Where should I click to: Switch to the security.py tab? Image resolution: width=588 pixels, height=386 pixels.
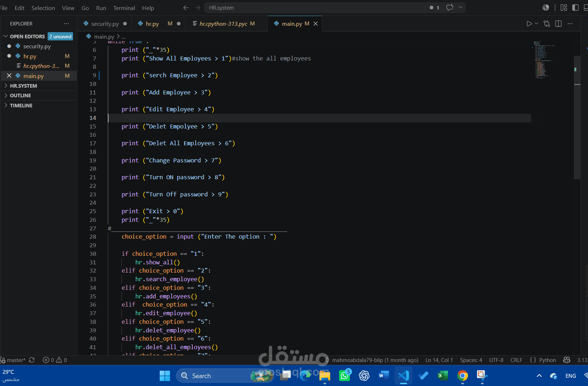point(105,24)
